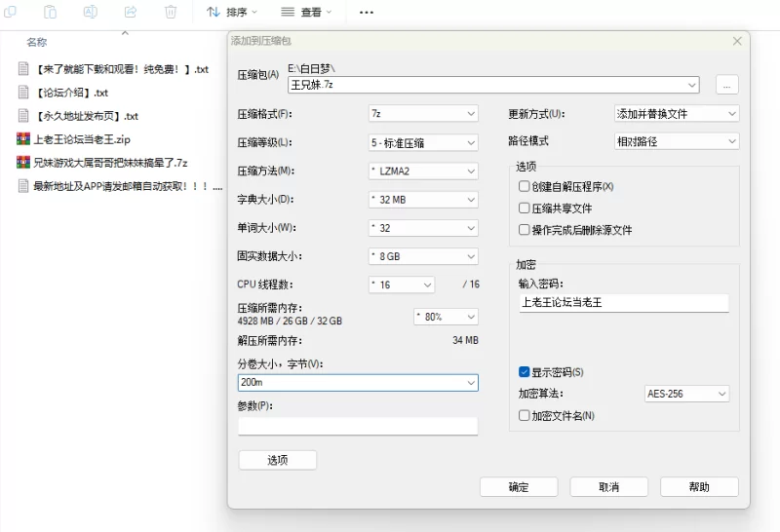The height and width of the screenshot is (532, 780).
Task: Click the Paste clipboard icon
Action: tap(50, 12)
